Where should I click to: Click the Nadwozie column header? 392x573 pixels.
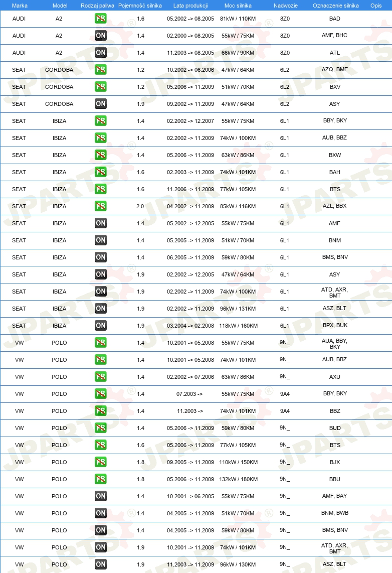286,6
